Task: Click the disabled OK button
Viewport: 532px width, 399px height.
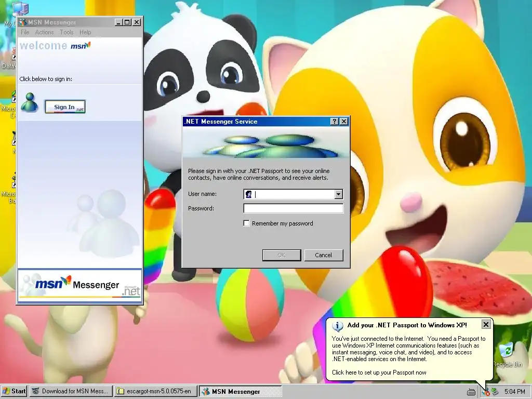Action: click(x=282, y=255)
